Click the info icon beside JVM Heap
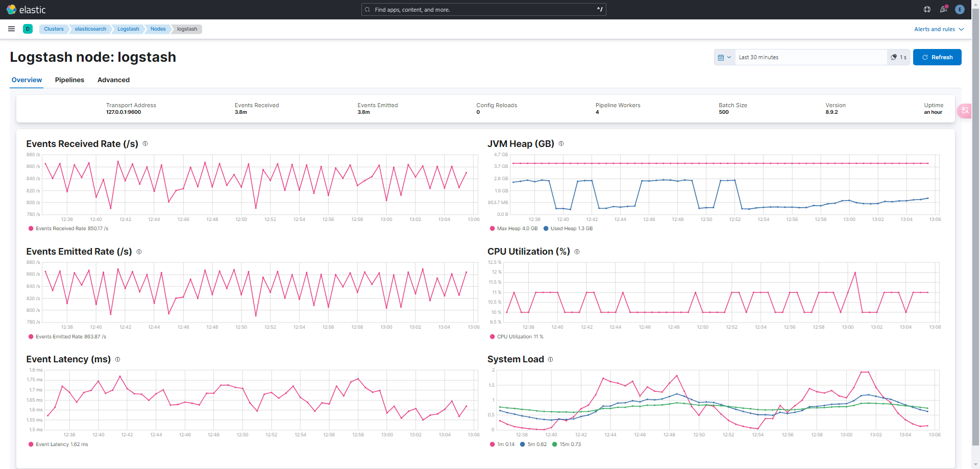Screen dimensions: 980x469 coord(561,144)
